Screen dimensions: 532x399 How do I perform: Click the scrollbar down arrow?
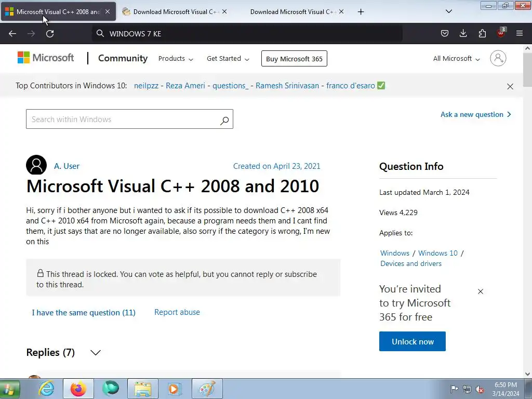pos(528,374)
